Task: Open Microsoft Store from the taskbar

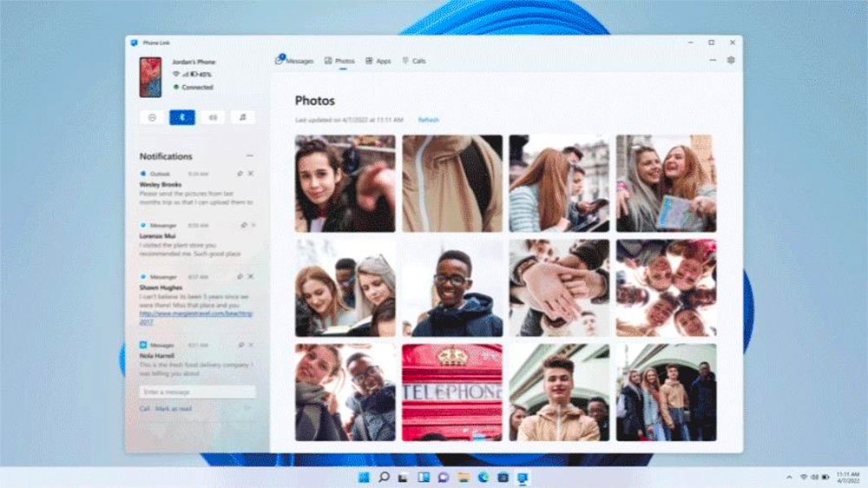Action: point(503,478)
